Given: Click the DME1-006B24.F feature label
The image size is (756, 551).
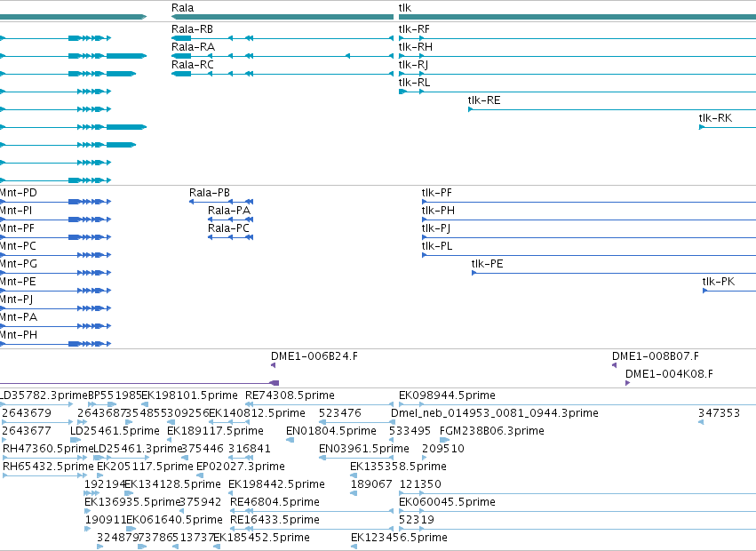Looking at the screenshot, I should [x=314, y=356].
